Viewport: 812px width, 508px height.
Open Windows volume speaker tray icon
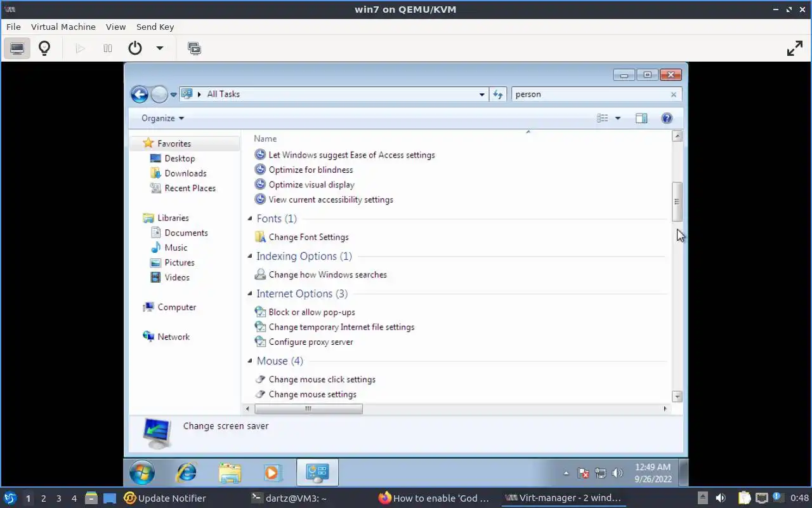pyautogui.click(x=617, y=473)
